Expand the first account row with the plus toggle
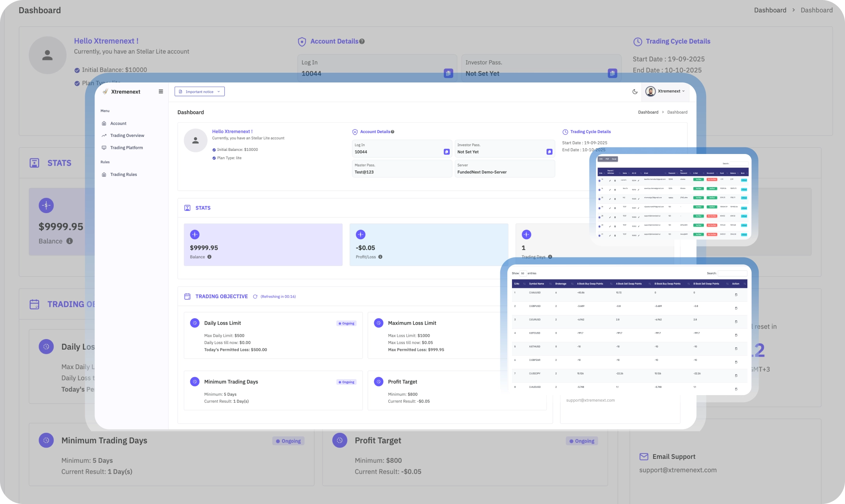The height and width of the screenshot is (504, 845). [x=600, y=181]
